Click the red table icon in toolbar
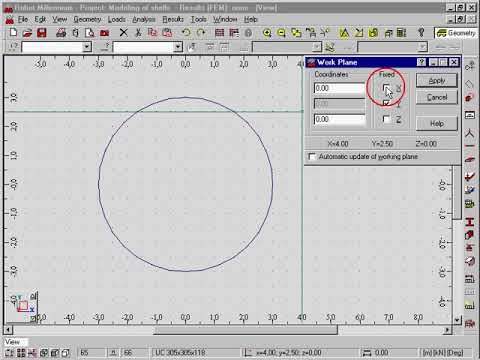Screen dimensions: 480x360 click(219, 33)
